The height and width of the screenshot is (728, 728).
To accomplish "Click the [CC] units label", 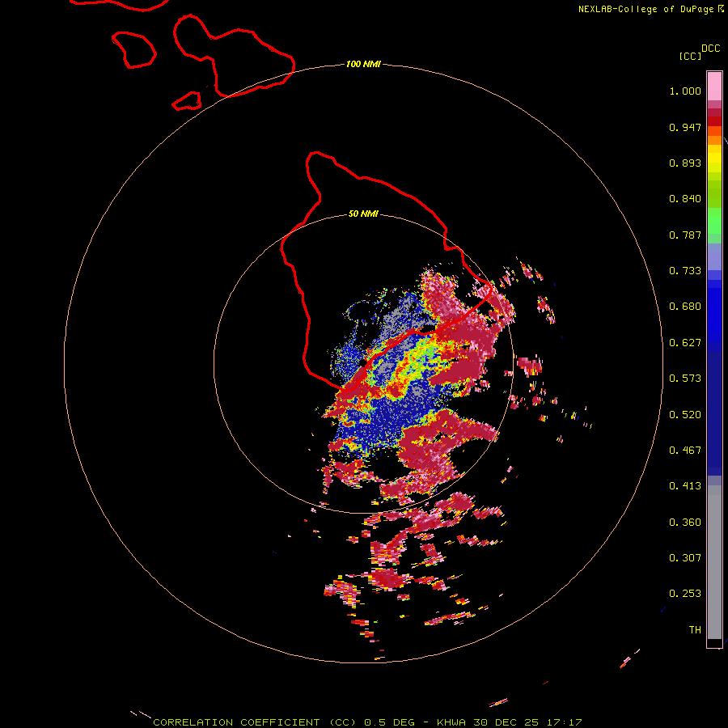I will [690, 56].
